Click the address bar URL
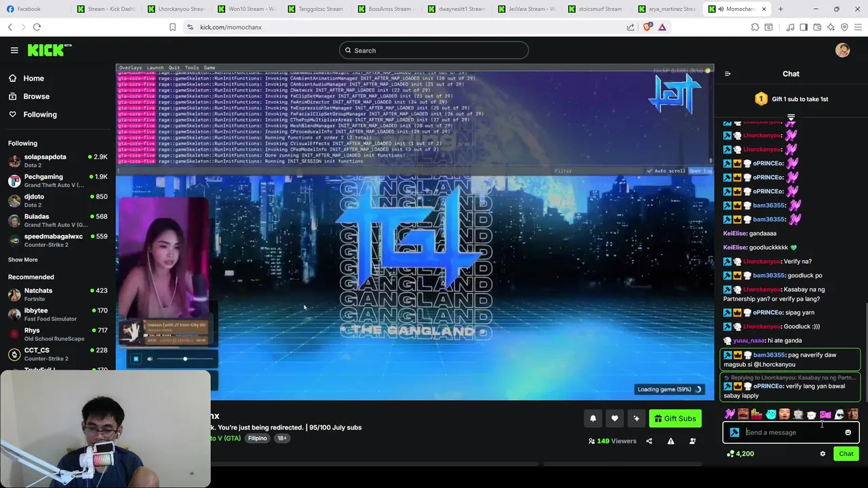Viewport: 868px width, 488px height. pos(231,27)
